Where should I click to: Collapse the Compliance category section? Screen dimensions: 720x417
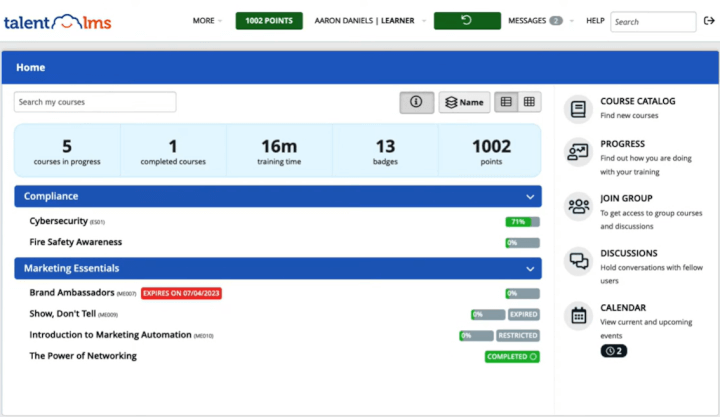click(530, 197)
